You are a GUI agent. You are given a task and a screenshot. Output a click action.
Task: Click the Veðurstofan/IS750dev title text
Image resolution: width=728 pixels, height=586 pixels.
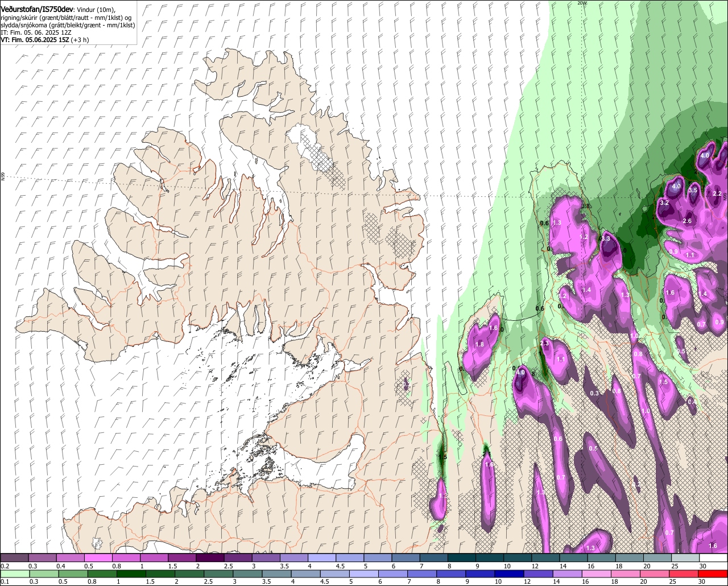tap(37, 10)
